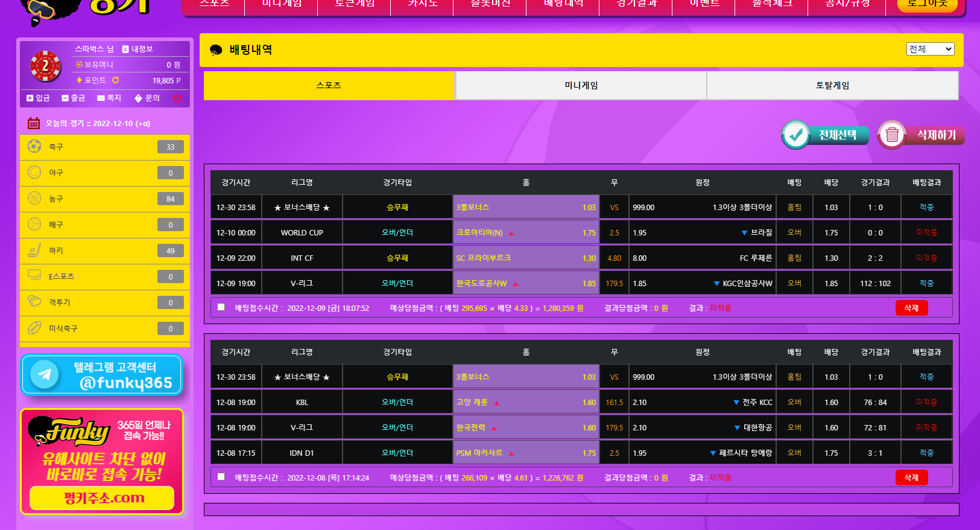
Task: Open the 내정보 profile link
Action: [x=138, y=49]
